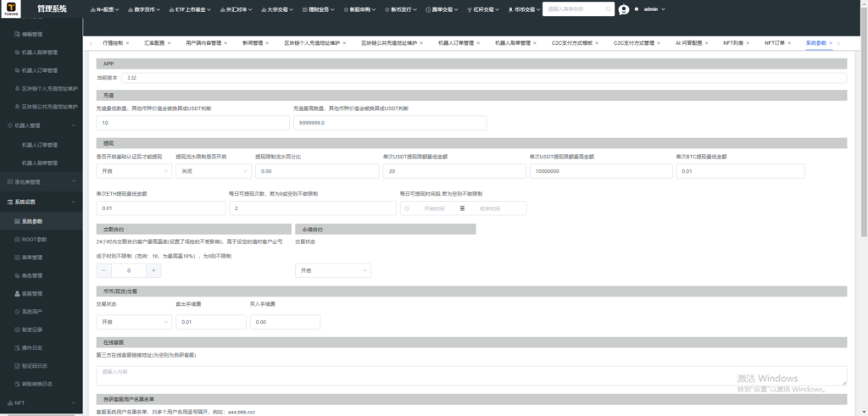Close the 用户端内容管理 tab

point(225,42)
